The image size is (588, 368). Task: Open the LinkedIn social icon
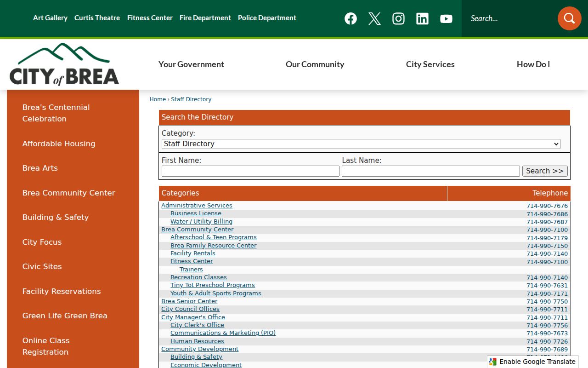pos(422,18)
